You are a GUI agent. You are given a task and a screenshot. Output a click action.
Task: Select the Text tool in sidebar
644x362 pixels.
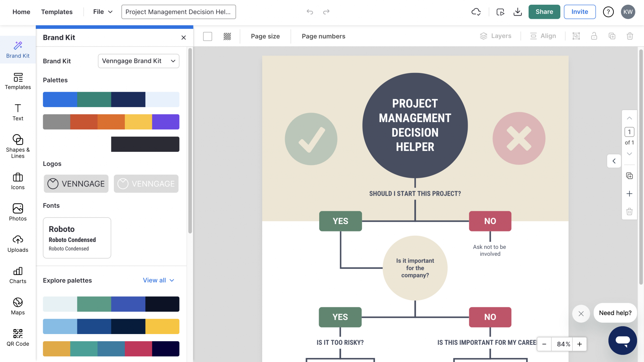(18, 112)
